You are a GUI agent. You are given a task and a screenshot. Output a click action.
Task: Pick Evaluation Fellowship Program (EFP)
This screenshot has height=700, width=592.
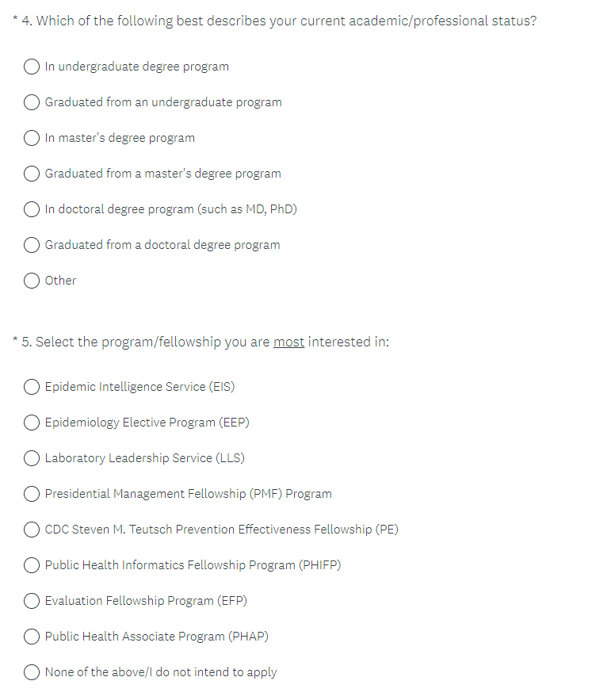(x=32, y=601)
